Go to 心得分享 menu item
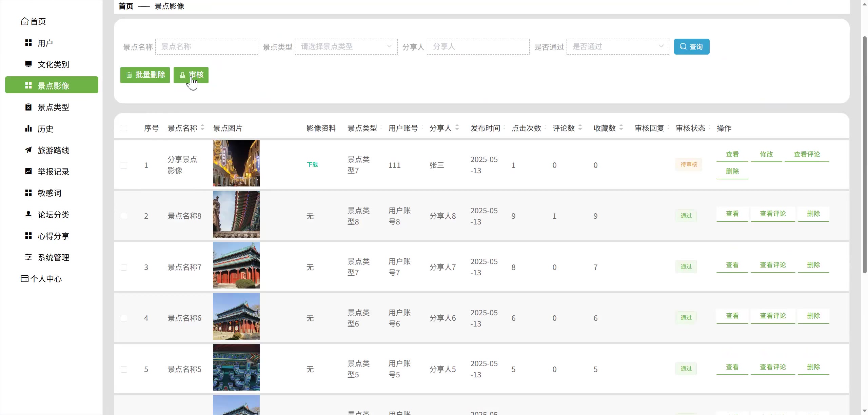Screen dimensions: 868x415 53,236
